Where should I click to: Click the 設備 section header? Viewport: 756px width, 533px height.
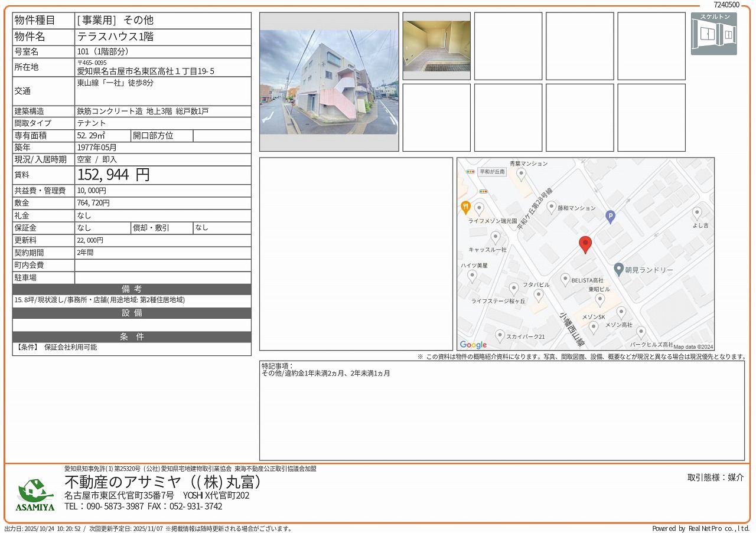pyautogui.click(x=132, y=313)
